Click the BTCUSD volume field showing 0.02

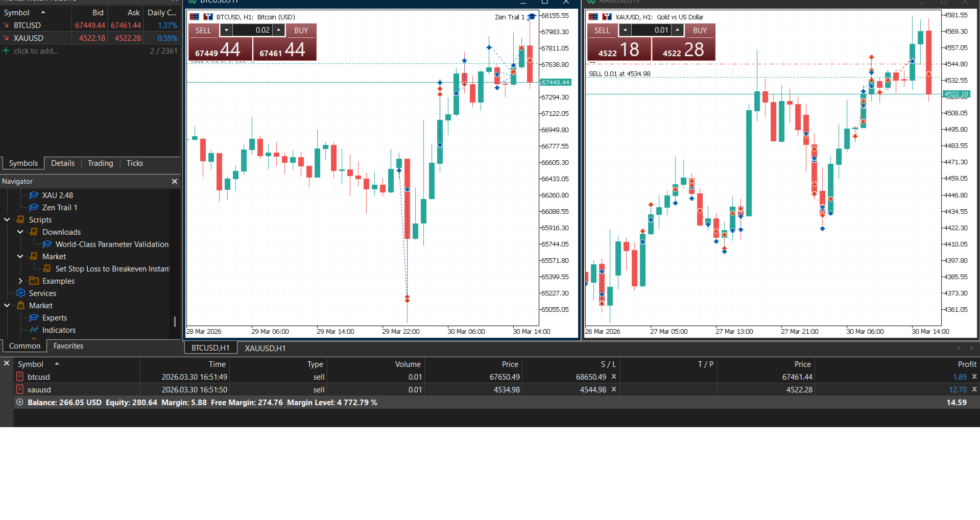(x=253, y=30)
